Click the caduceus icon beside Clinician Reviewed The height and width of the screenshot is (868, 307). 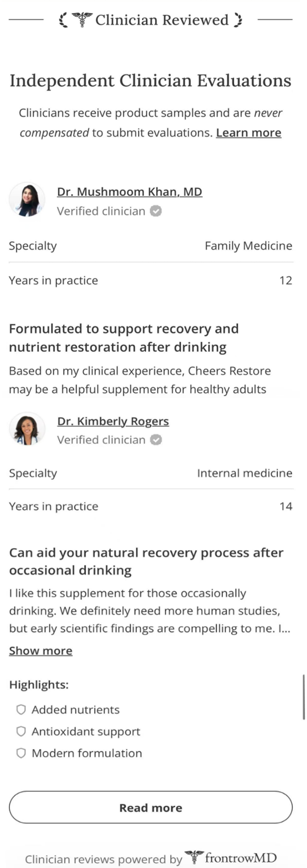tap(82, 19)
